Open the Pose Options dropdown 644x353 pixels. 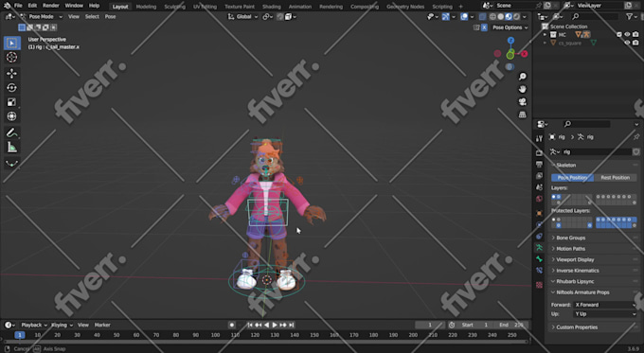click(x=510, y=27)
